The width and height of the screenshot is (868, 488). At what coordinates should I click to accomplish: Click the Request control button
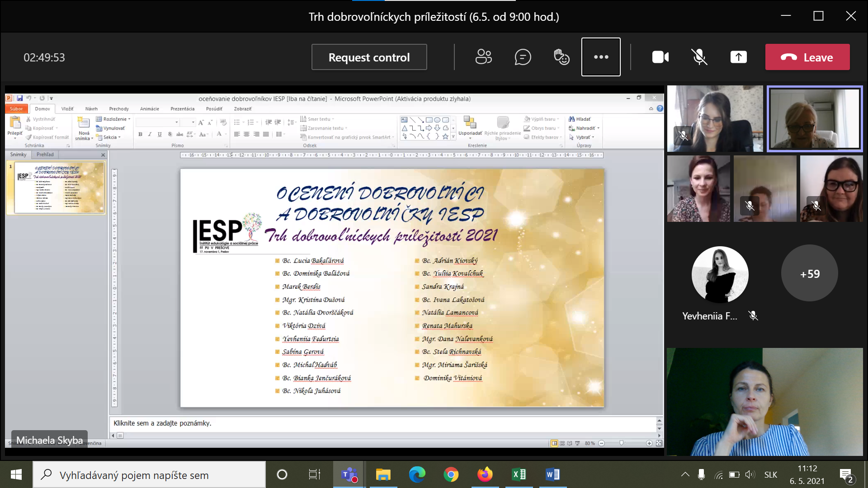(369, 57)
